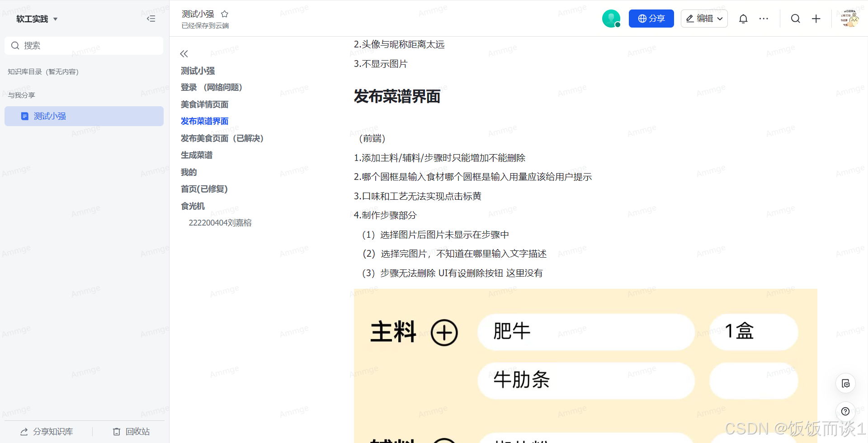Click the 肥牛 ingredient field in image

point(586,332)
